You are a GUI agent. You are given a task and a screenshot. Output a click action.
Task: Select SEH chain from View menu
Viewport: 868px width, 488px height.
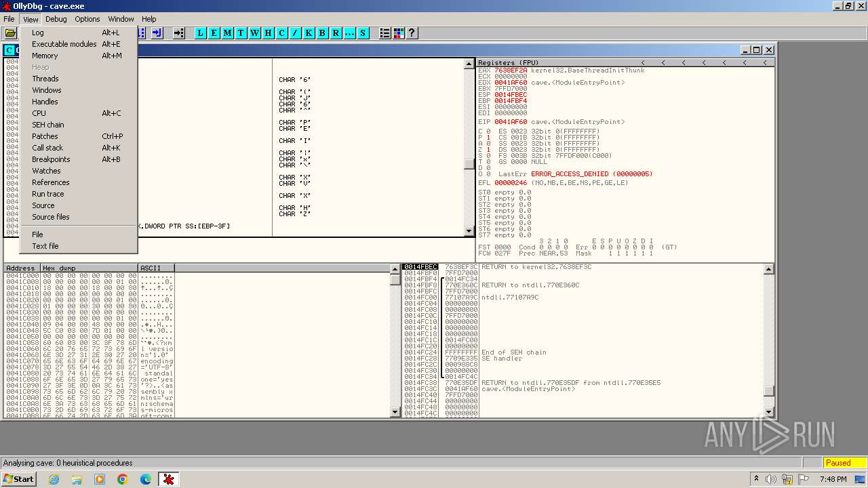point(79,125)
